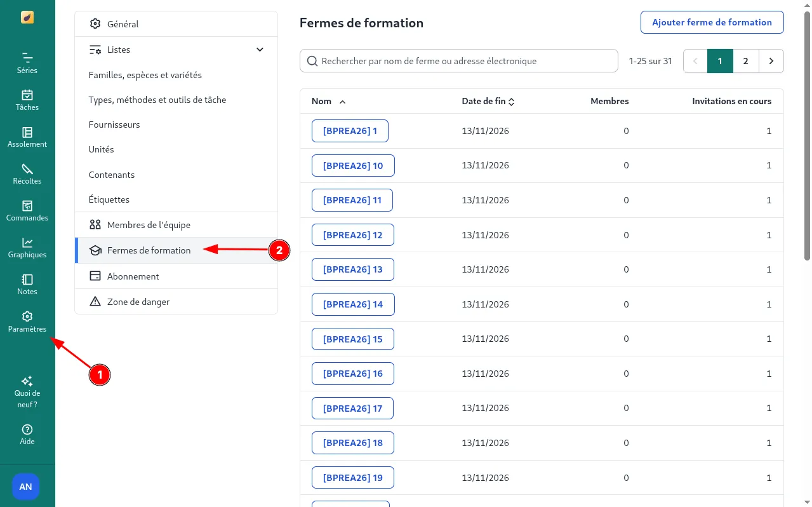The width and height of the screenshot is (812, 507).
Task: Toggle the Nom column sort order
Action: [328, 101]
